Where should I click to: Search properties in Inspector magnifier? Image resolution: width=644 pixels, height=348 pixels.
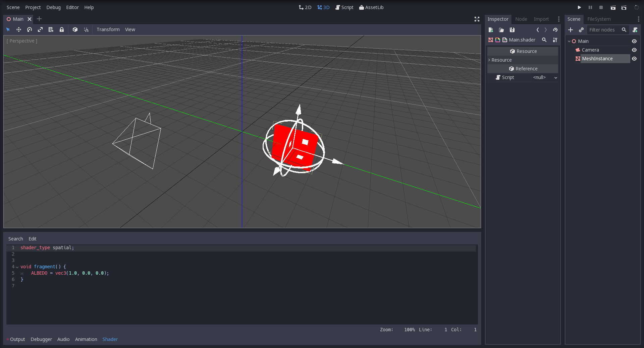point(544,40)
